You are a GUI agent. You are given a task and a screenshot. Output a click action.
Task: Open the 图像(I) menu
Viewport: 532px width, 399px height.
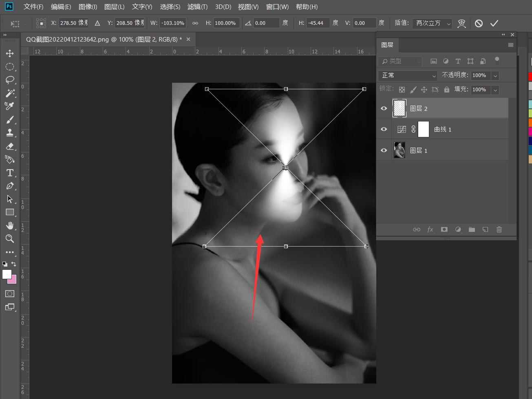click(x=88, y=7)
